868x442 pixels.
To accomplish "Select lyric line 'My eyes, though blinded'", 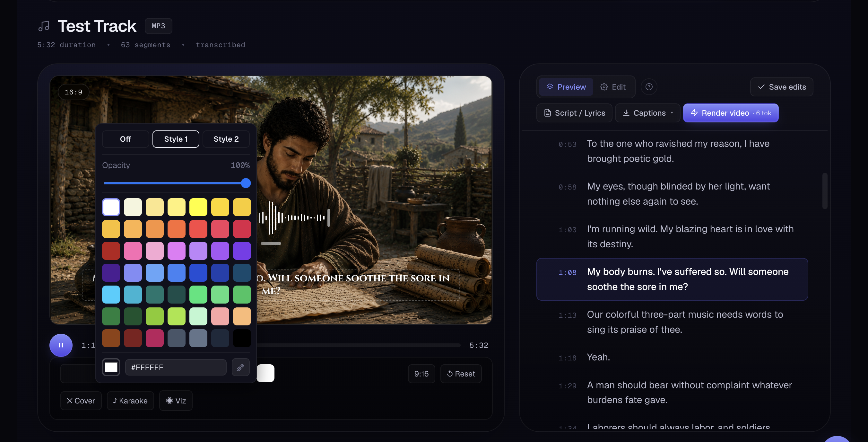I will [672, 194].
